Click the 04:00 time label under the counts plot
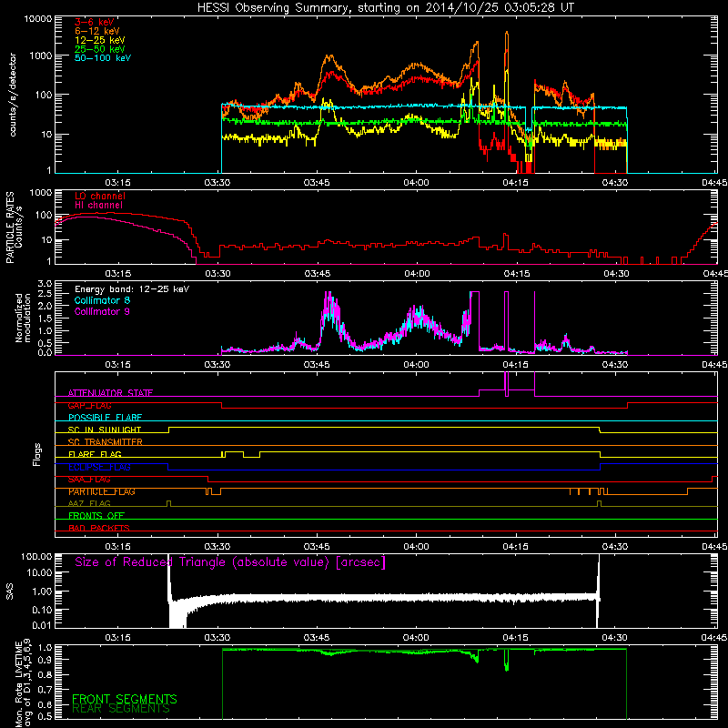This screenshot has height=728, width=728. (x=416, y=183)
